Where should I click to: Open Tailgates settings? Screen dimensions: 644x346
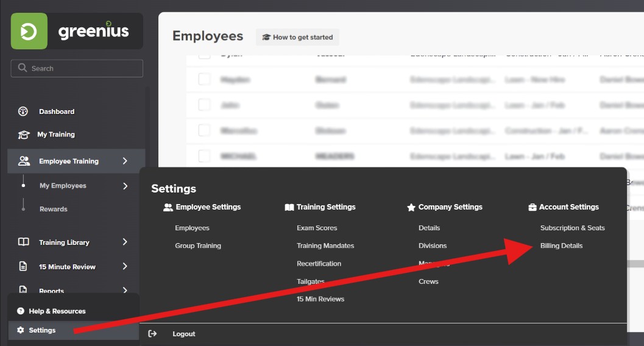[x=311, y=281]
